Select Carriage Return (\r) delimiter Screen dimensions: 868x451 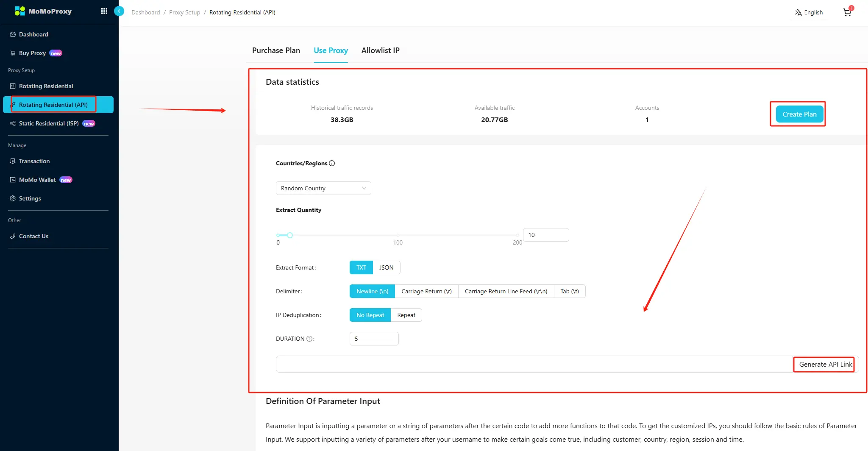pos(426,291)
